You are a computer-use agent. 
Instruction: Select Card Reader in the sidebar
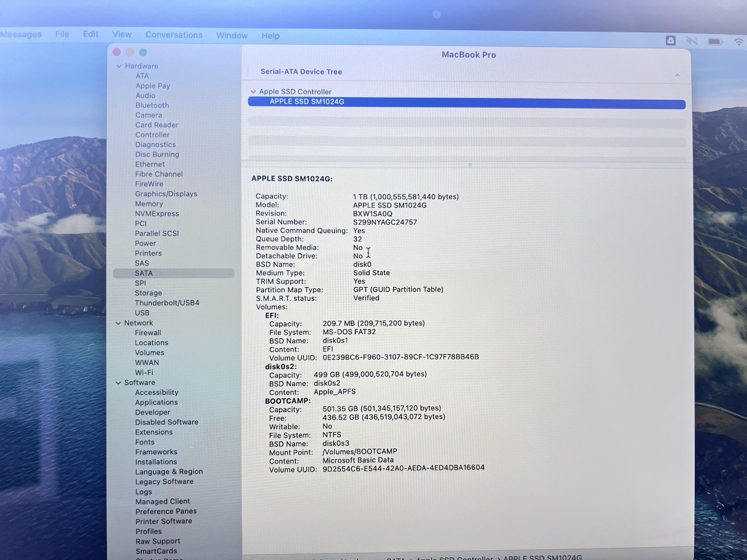pos(157,125)
